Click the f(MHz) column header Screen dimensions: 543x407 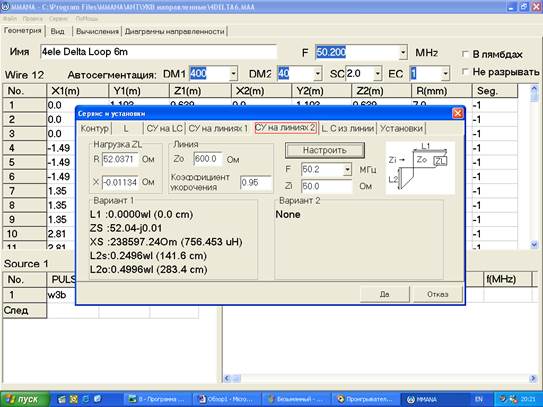pyautogui.click(x=507, y=279)
